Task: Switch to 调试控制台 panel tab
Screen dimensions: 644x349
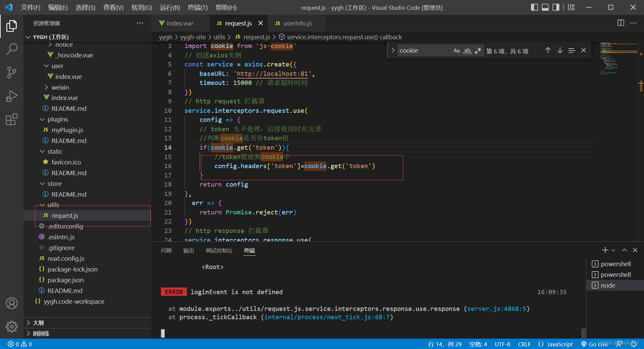Action: tap(219, 250)
